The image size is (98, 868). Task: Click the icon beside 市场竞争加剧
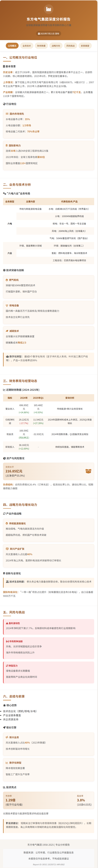point(7,641)
